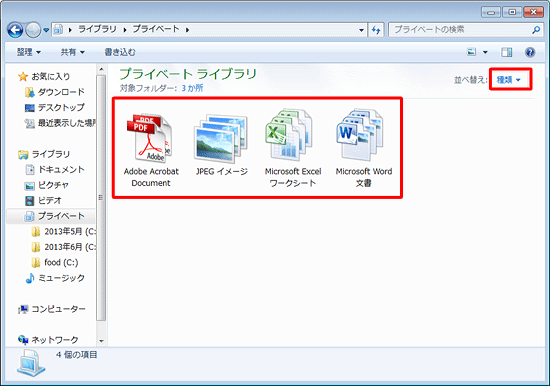Change the view with the view icon
Image resolution: width=550 pixels, height=386 pixels.
[471, 52]
